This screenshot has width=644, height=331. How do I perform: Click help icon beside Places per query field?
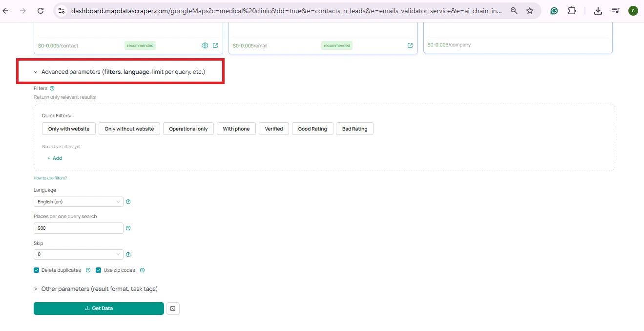click(128, 228)
